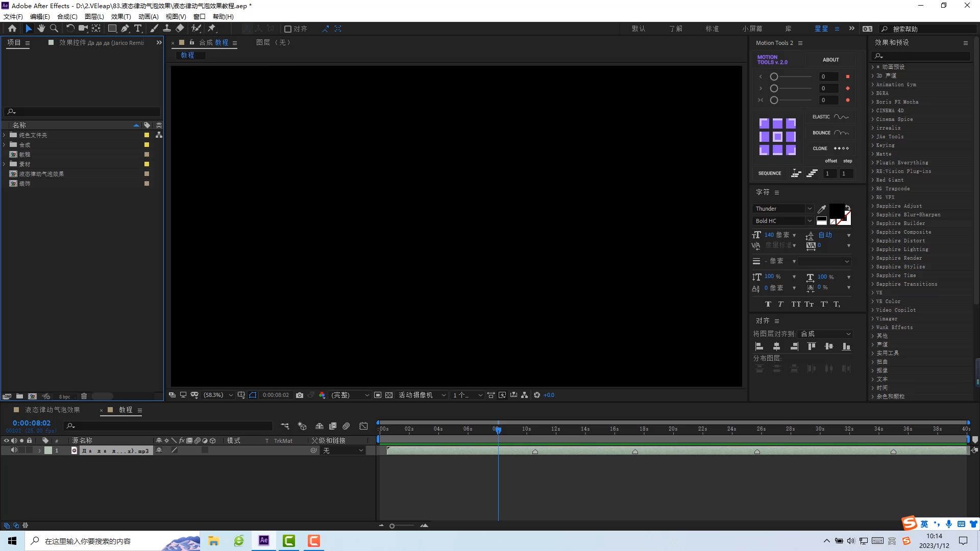The height and width of the screenshot is (551, 980).
Task: Apply ELASTIC in Motion Tools
Action: tap(830, 117)
